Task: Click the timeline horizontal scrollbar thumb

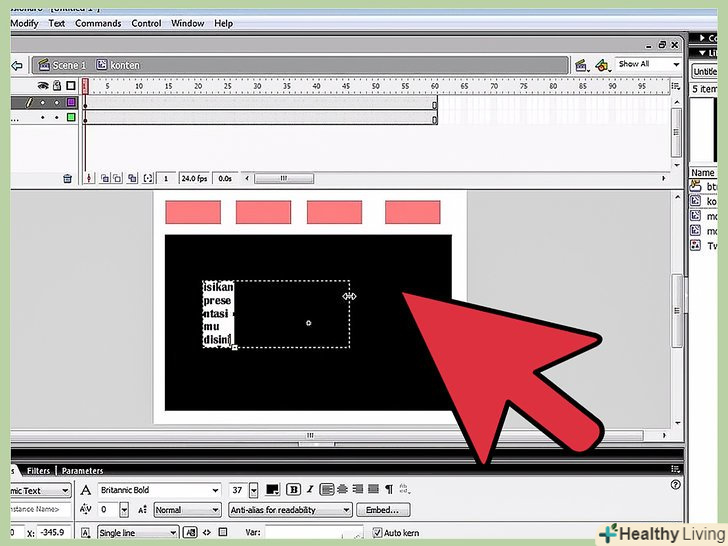Action: coord(284,178)
